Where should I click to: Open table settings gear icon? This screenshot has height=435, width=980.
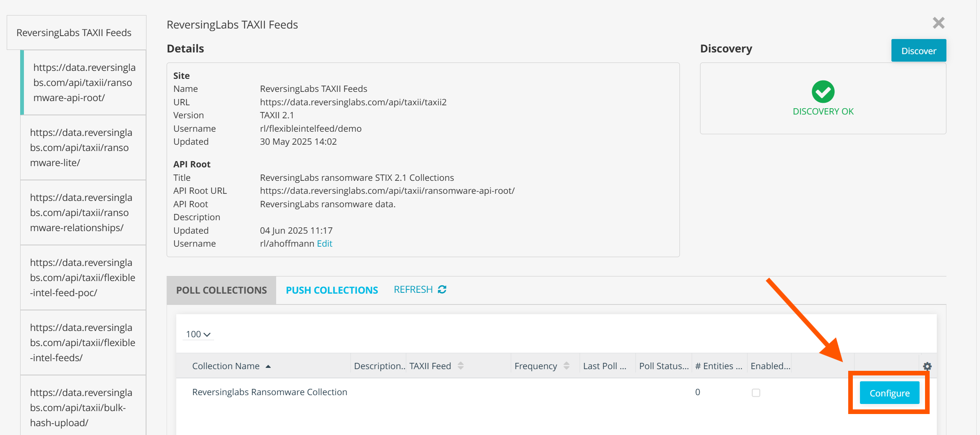(927, 366)
